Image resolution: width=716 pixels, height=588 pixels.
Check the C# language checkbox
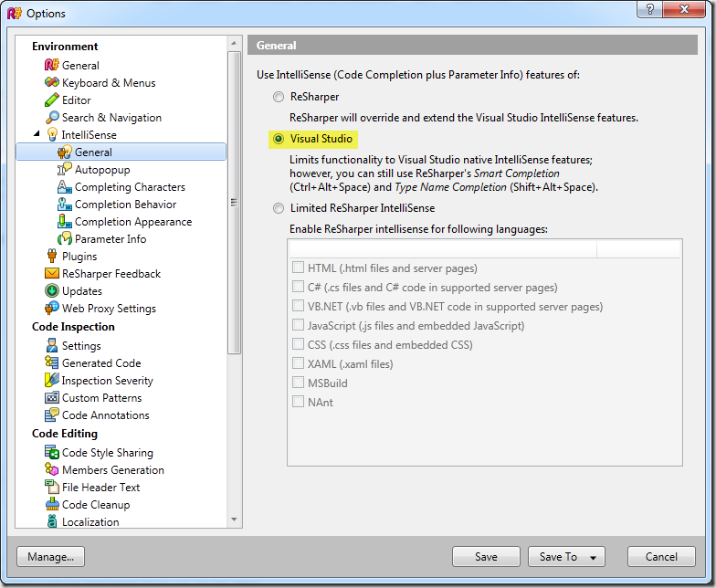tap(298, 287)
